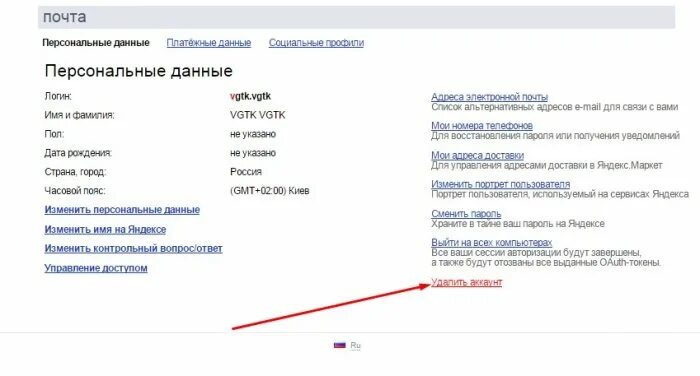Click description Храните в тайне ваш пароль
This screenshot has width=700, height=376.
click(x=518, y=224)
